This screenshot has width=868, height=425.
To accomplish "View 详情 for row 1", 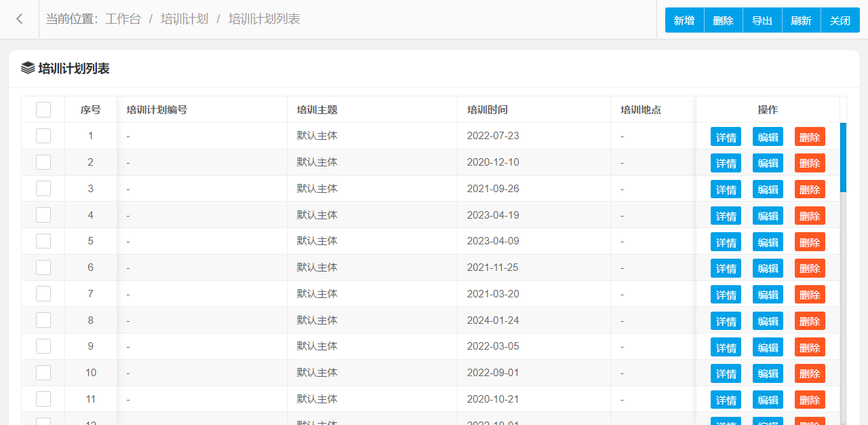I will 726,136.
